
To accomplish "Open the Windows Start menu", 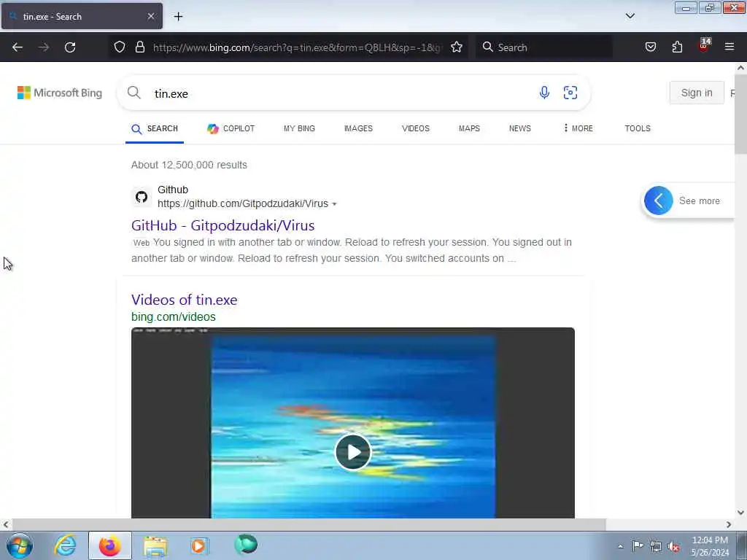I will pos(20,545).
